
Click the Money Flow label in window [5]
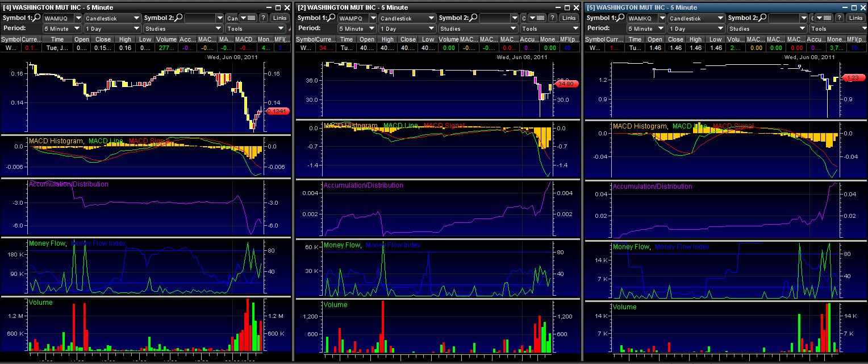pos(631,246)
